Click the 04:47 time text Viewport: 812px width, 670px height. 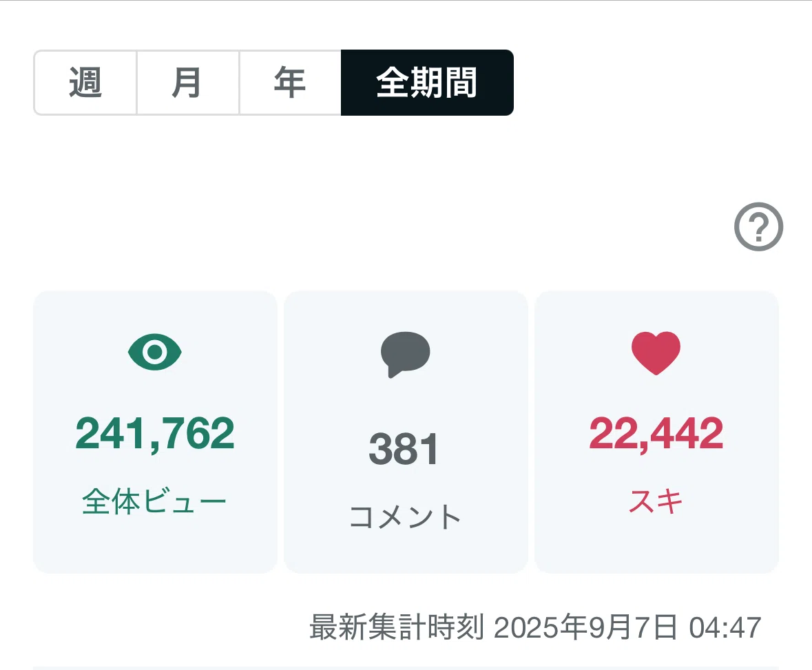pyautogui.click(x=725, y=627)
